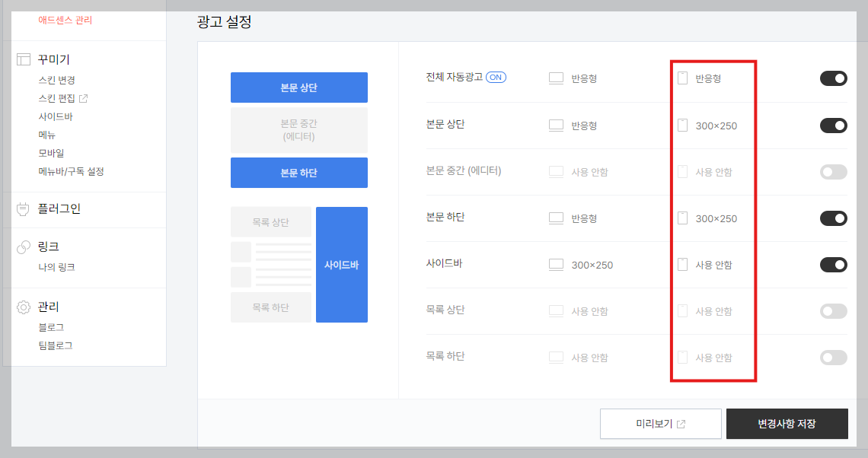Open the 300×250 selector on the 사이드바 row
Screen dimensions: 868x458
(586, 265)
